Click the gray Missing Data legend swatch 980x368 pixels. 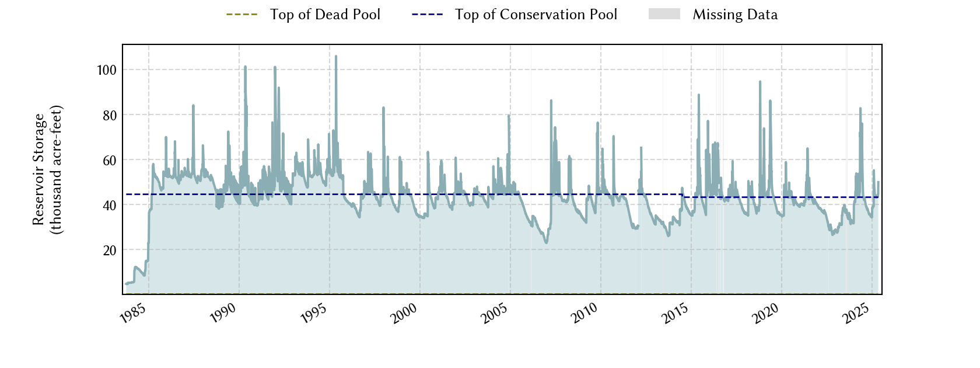click(x=664, y=14)
